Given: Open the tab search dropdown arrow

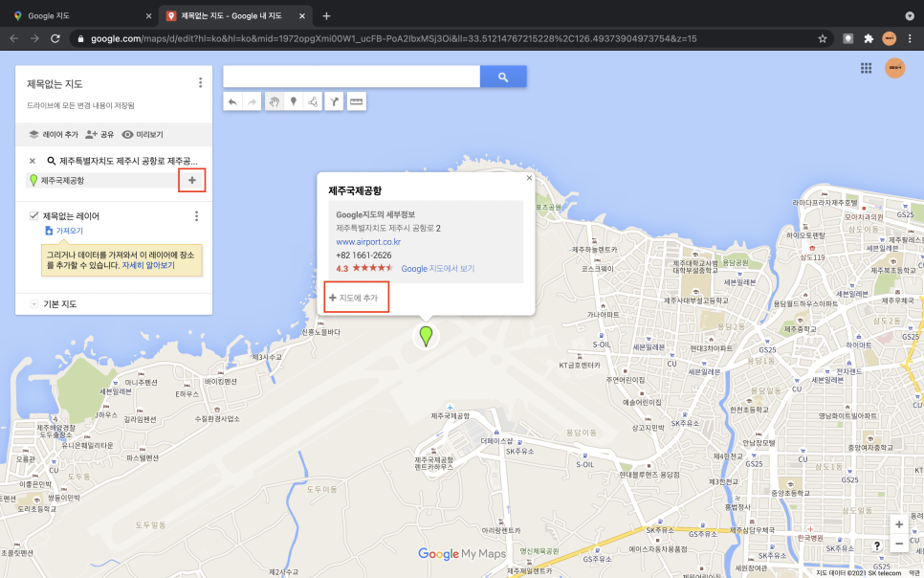Looking at the screenshot, I should click(910, 16).
